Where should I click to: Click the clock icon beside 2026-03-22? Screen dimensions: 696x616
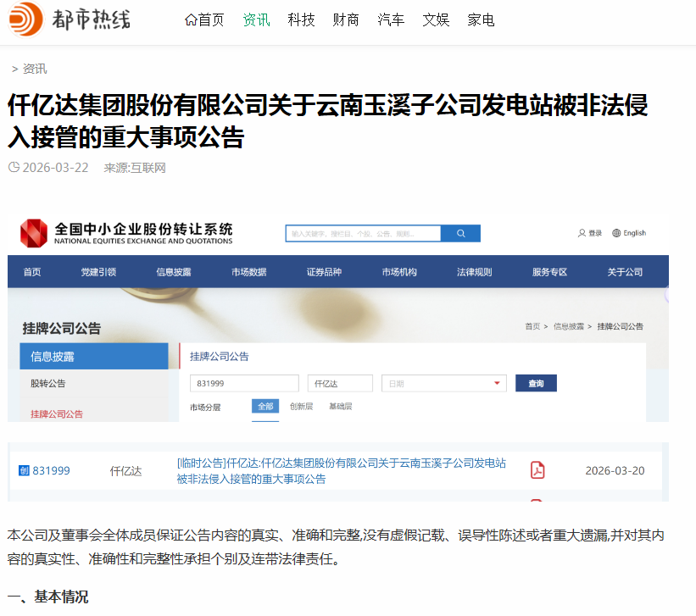coord(14,167)
